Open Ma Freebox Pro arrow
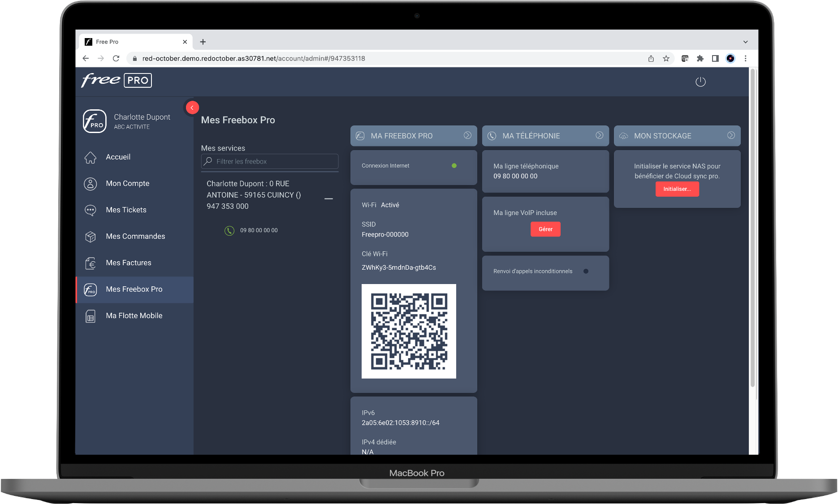This screenshot has width=838, height=504. 467,135
